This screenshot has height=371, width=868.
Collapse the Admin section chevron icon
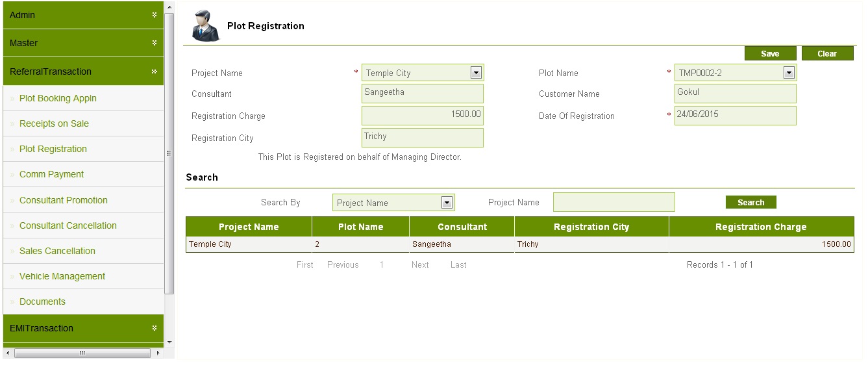pos(155,15)
